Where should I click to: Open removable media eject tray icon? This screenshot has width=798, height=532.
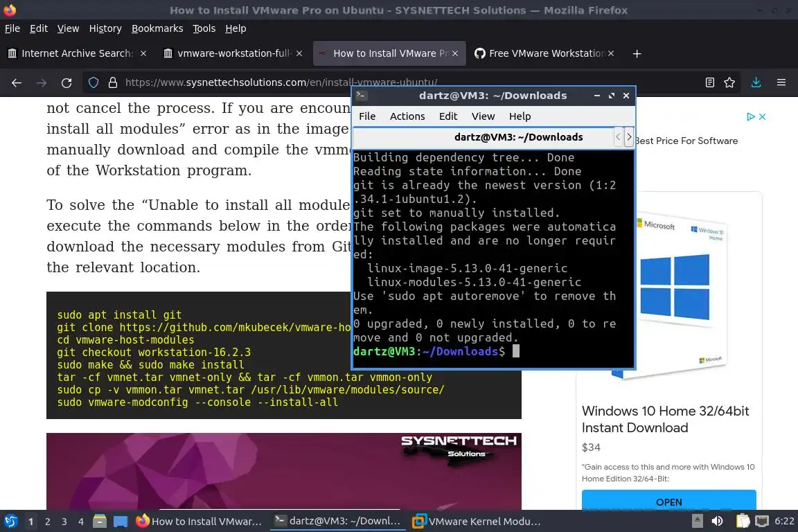698,521
